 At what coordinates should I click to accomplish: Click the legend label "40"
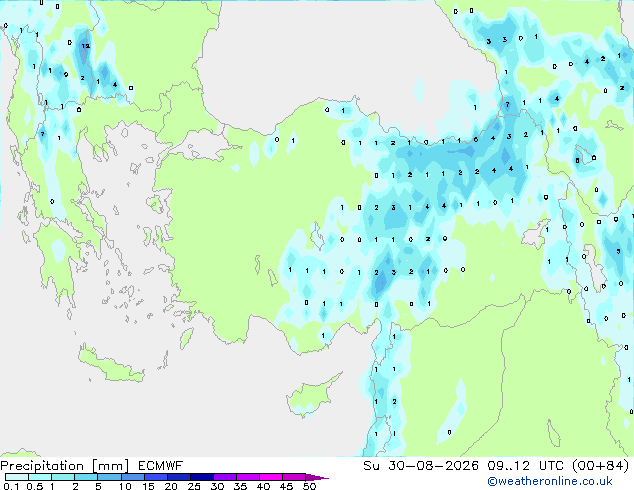tap(263, 486)
